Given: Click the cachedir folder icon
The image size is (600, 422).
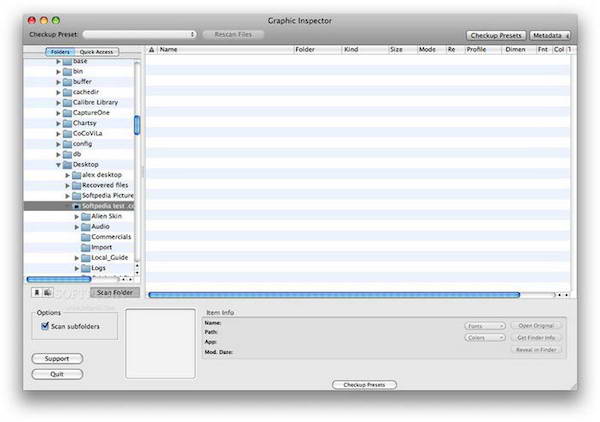Looking at the screenshot, I should [67, 92].
